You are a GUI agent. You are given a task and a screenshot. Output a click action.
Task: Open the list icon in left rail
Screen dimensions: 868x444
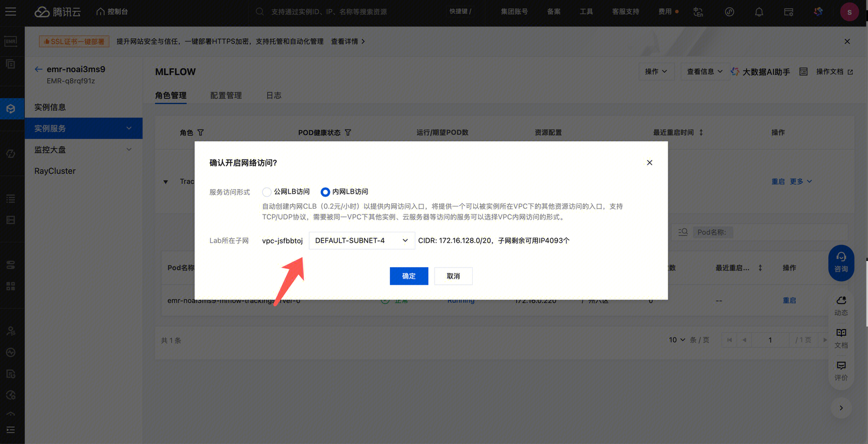(10, 199)
